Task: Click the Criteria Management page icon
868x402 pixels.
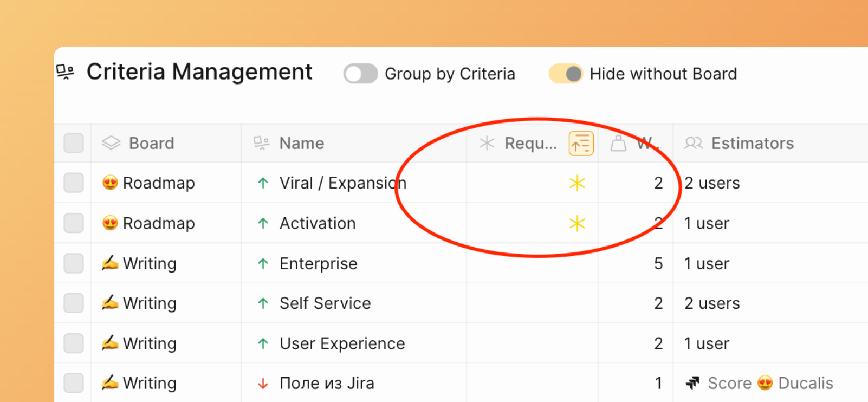Action: point(65,72)
